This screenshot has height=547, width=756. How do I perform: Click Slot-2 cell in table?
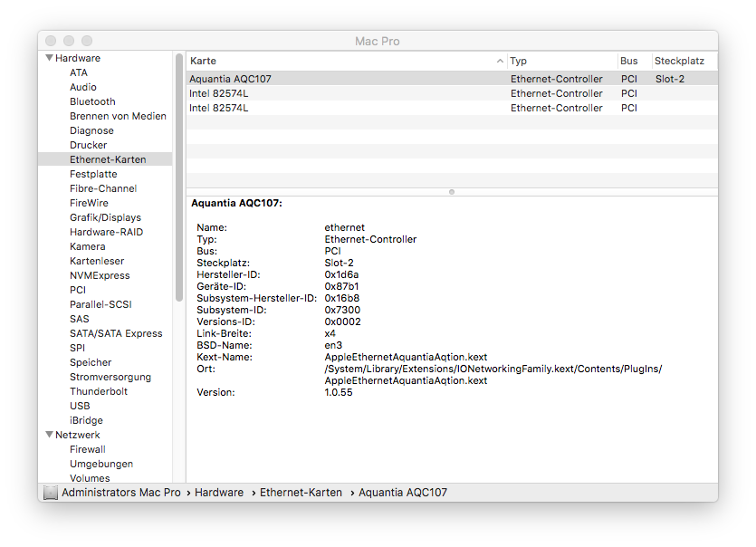[x=670, y=79]
